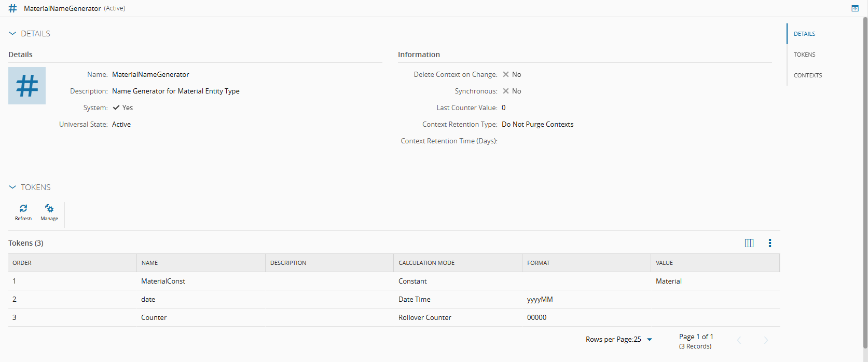The height and width of the screenshot is (362, 868).
Task: Select the DETAILS side tab
Action: (x=804, y=34)
